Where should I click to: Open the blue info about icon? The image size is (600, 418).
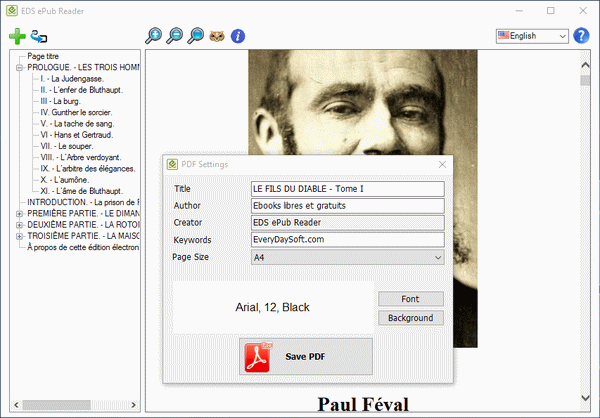[x=238, y=36]
